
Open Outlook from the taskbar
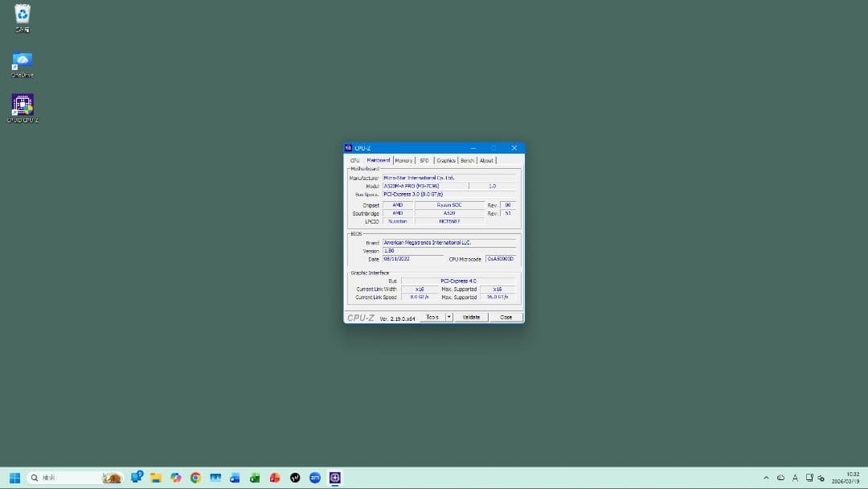point(235,478)
